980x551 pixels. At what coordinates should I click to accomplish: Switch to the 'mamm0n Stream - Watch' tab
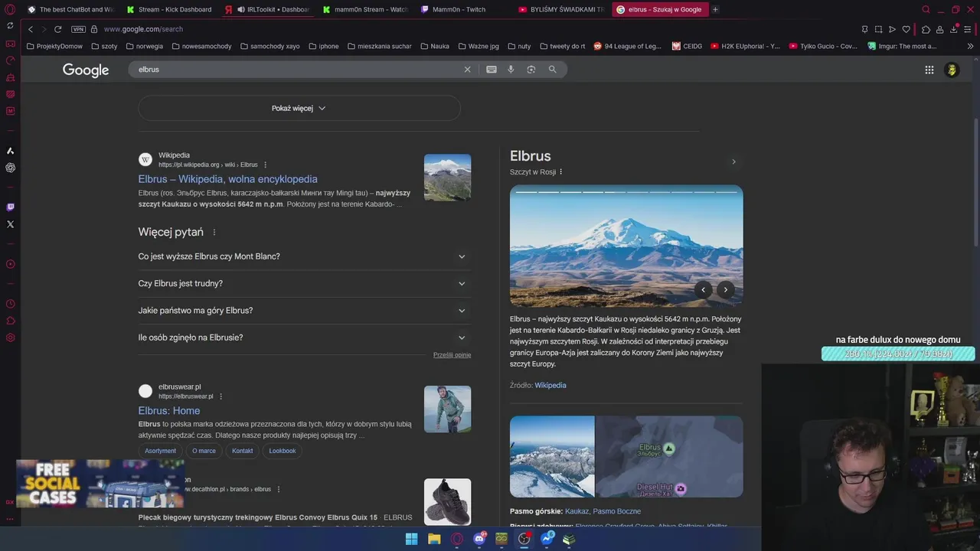click(365, 9)
